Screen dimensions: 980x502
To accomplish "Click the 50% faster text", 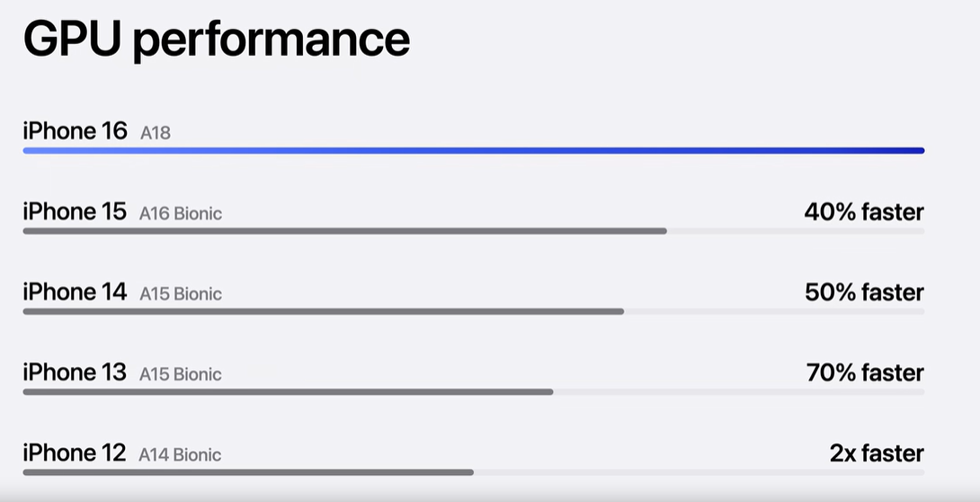I will [864, 292].
